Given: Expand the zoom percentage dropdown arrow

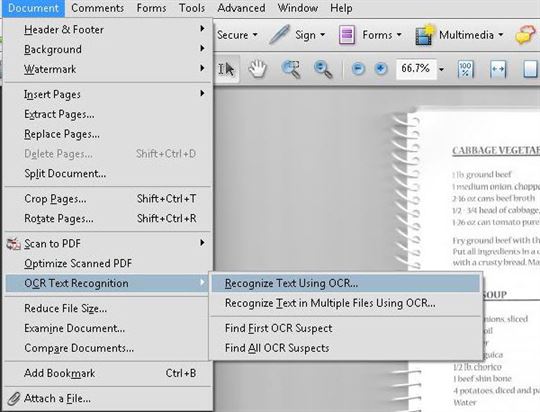Looking at the screenshot, I should (441, 69).
